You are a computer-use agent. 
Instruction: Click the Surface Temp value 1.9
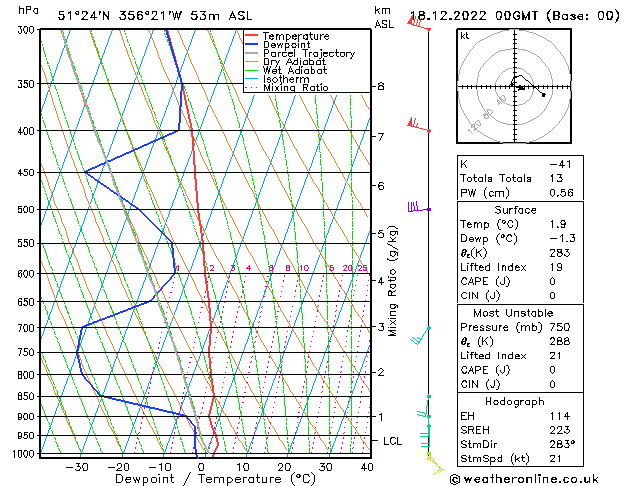click(558, 224)
